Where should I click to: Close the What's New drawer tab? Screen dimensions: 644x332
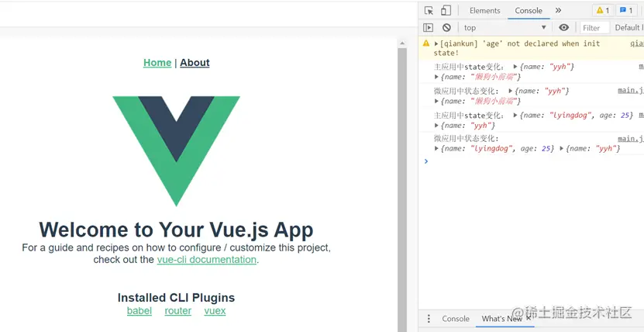point(529,319)
